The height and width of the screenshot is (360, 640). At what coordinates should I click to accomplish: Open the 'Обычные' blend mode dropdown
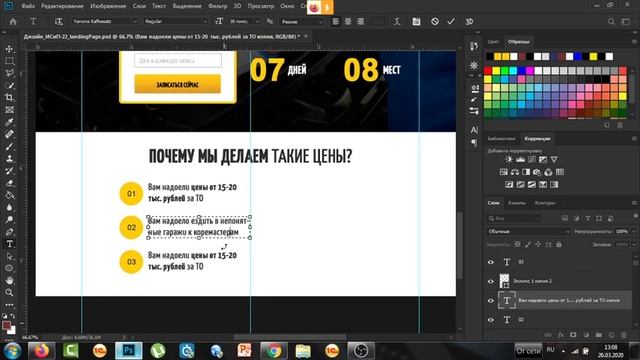[528, 231]
